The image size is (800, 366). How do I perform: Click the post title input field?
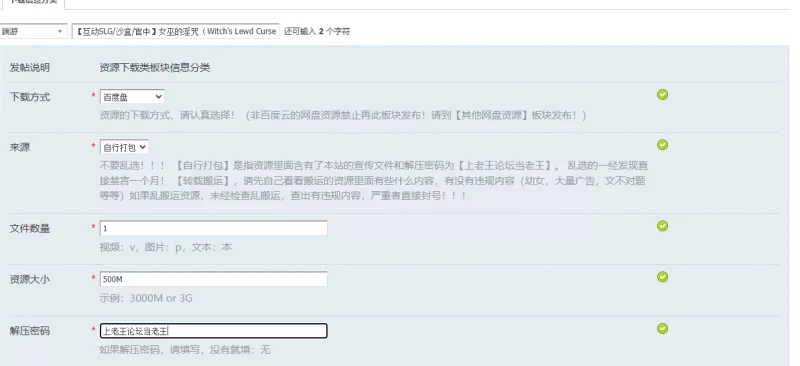[x=176, y=31]
